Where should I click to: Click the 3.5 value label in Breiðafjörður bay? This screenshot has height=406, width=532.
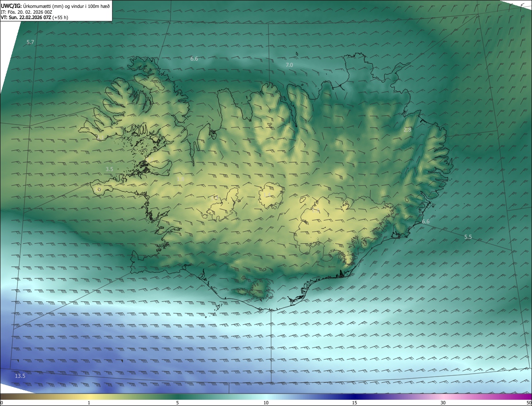pyautogui.click(x=109, y=169)
